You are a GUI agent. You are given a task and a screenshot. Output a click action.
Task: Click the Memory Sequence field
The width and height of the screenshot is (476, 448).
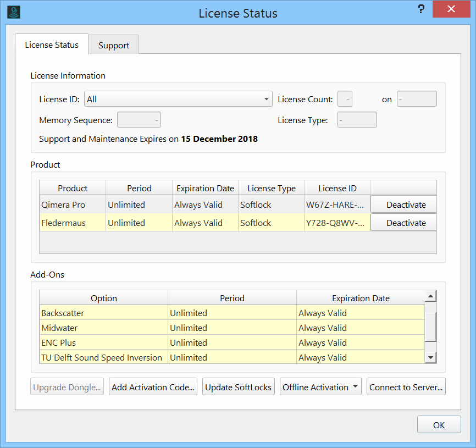139,120
